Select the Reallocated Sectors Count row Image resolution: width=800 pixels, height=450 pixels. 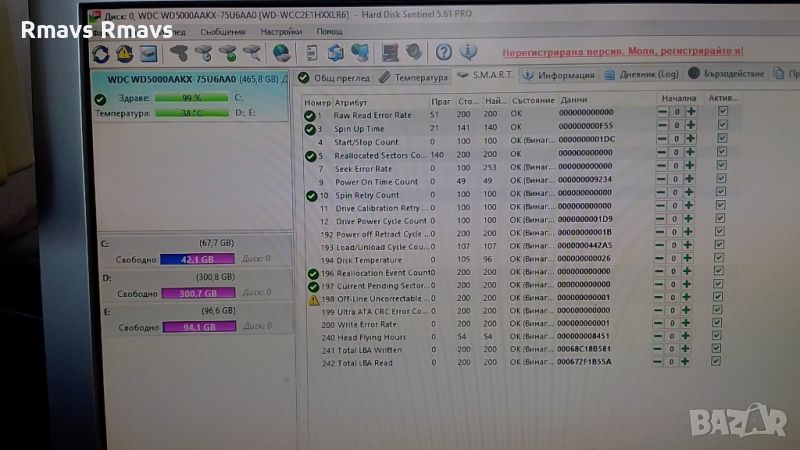380,155
